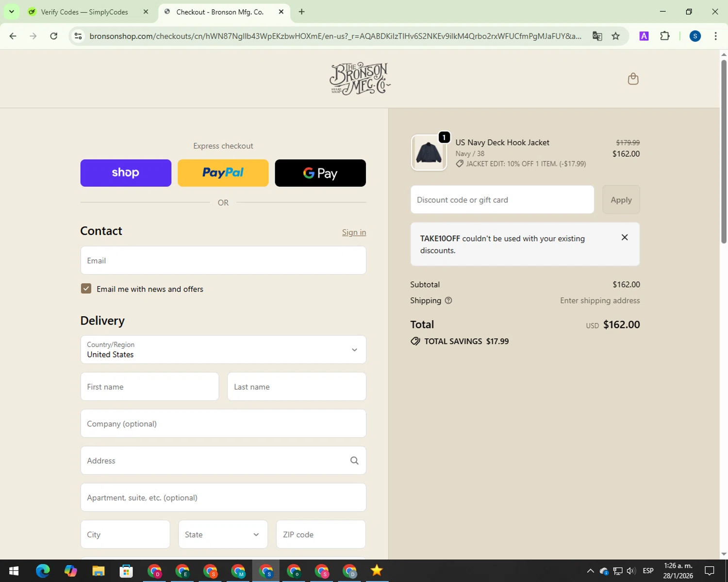Viewport: 728px width, 582px height.
Task: Focus the Discount code or gift card field
Action: coord(502,199)
